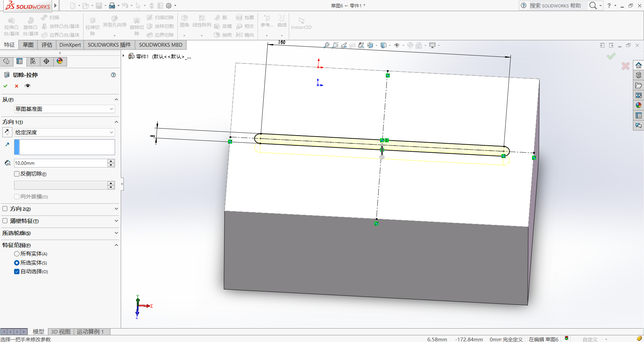Screen dimensions: 644x342
Task: Select the 所有实体 radio button
Action: point(17,254)
